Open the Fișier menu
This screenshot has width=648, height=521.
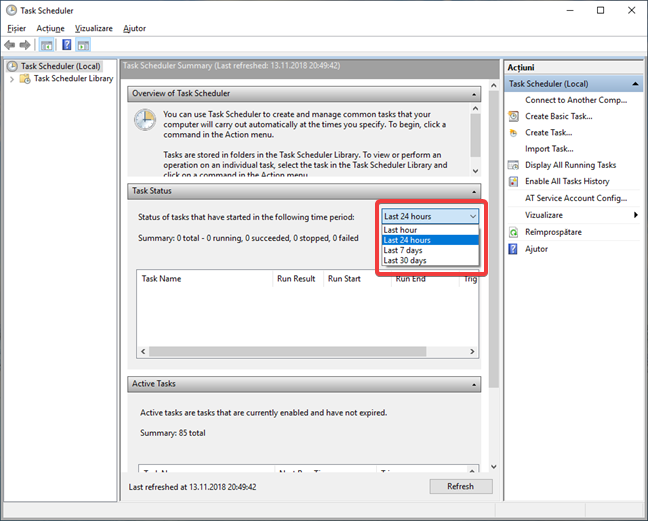[17, 29]
